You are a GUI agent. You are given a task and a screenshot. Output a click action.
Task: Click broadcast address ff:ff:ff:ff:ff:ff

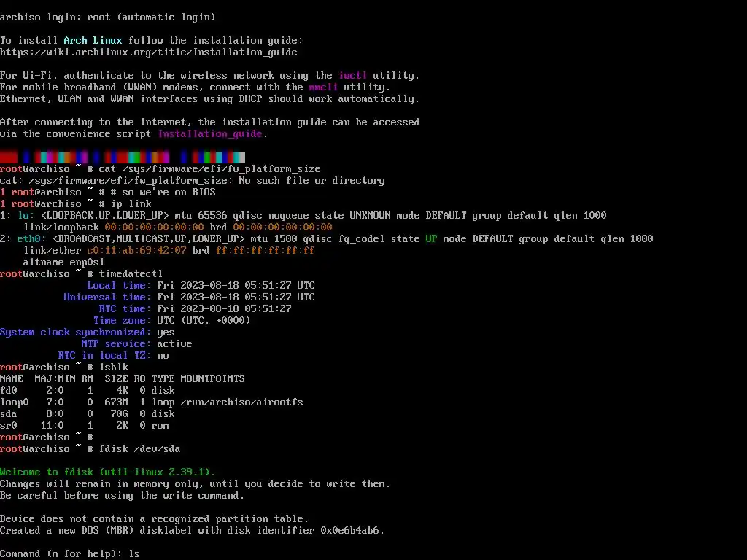[x=266, y=251]
